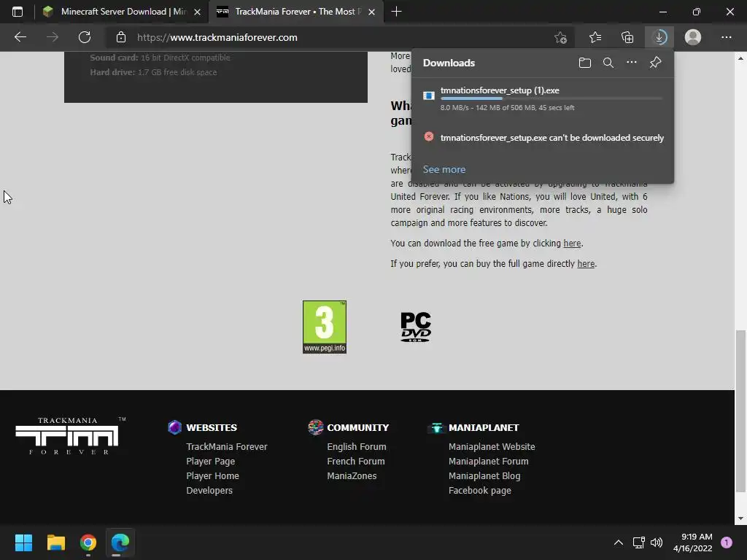Open the ManiaZones link
This screenshot has height=560, width=747.
tap(352, 475)
